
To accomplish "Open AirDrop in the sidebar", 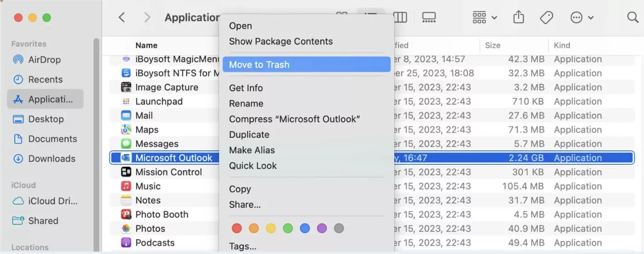I will pos(44,60).
